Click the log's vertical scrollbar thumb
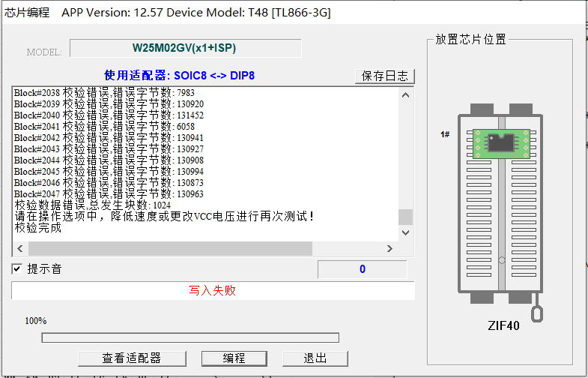This screenshot has width=588, height=378. 405,217
